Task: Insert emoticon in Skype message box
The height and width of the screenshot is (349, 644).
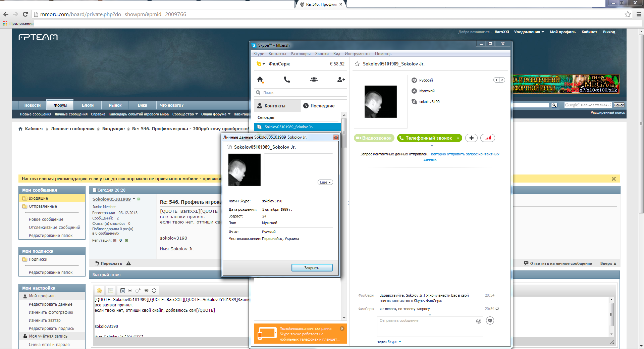Action: click(x=479, y=321)
